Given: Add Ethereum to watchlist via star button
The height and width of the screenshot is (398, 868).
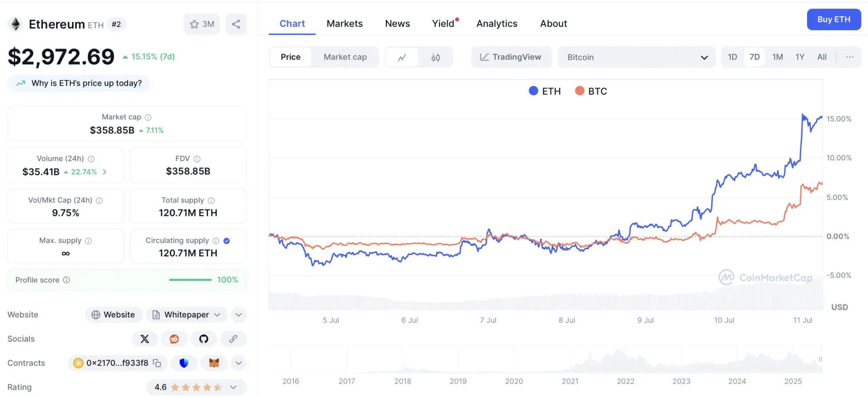Looking at the screenshot, I should pos(202,24).
